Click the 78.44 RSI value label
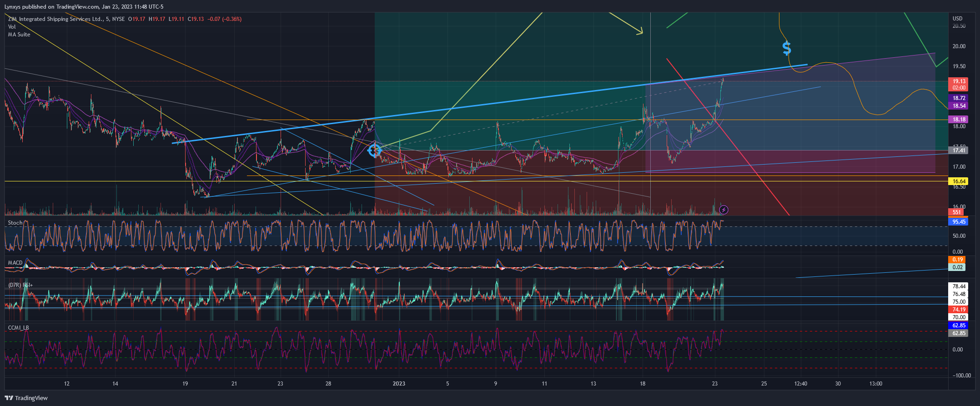This screenshot has height=406, width=980. [958, 286]
